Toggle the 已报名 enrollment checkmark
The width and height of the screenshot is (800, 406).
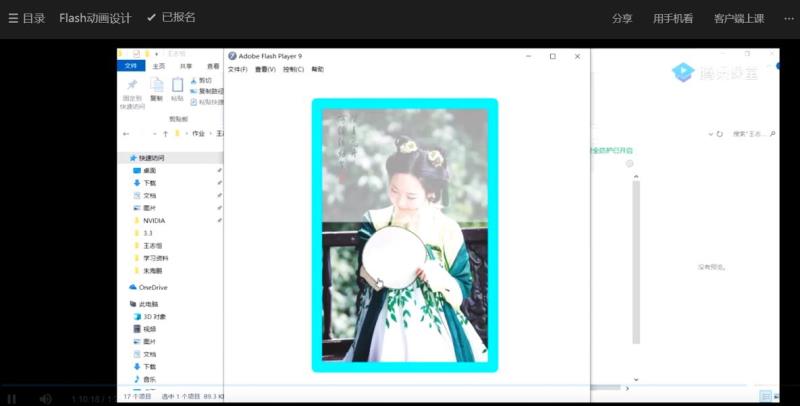pos(151,18)
